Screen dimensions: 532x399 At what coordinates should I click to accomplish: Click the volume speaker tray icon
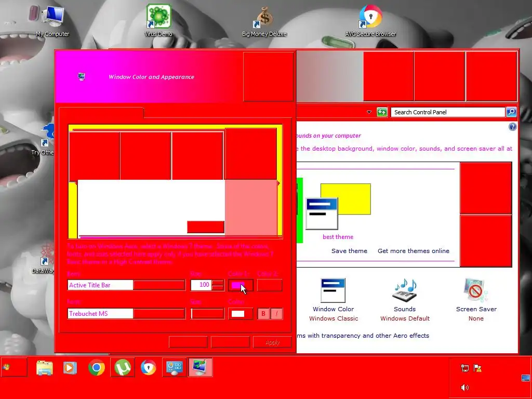click(x=465, y=388)
